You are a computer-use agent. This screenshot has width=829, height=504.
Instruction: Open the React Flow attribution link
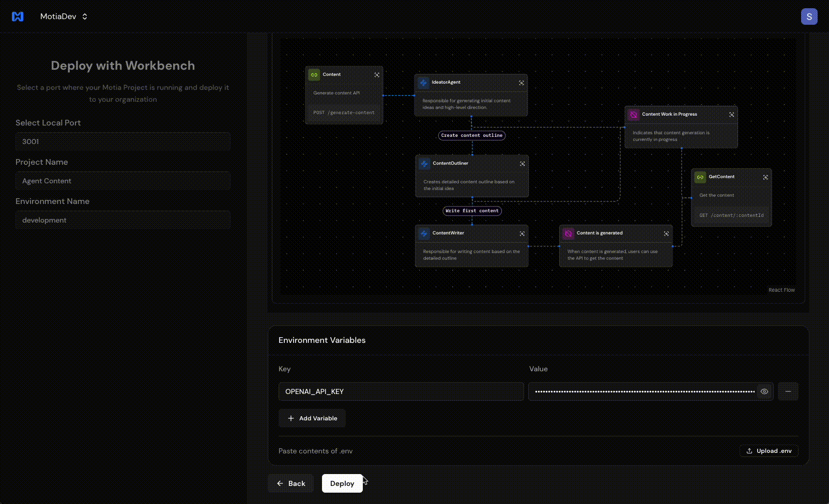[781, 290]
